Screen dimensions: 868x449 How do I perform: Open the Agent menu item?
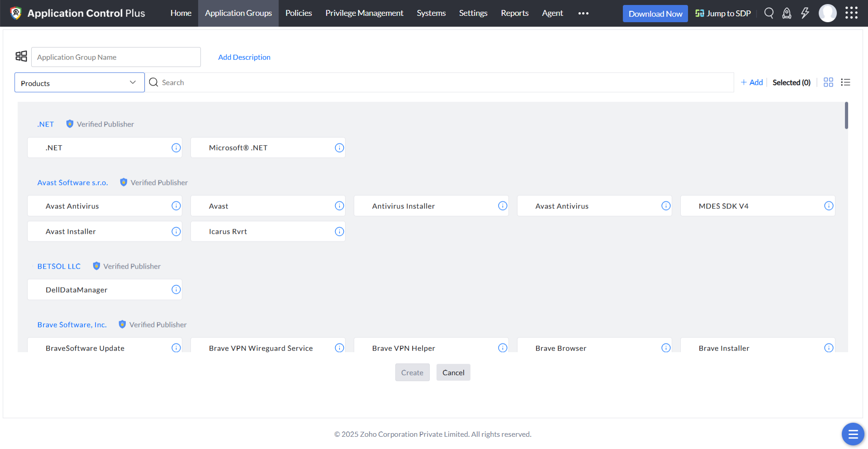click(x=552, y=13)
